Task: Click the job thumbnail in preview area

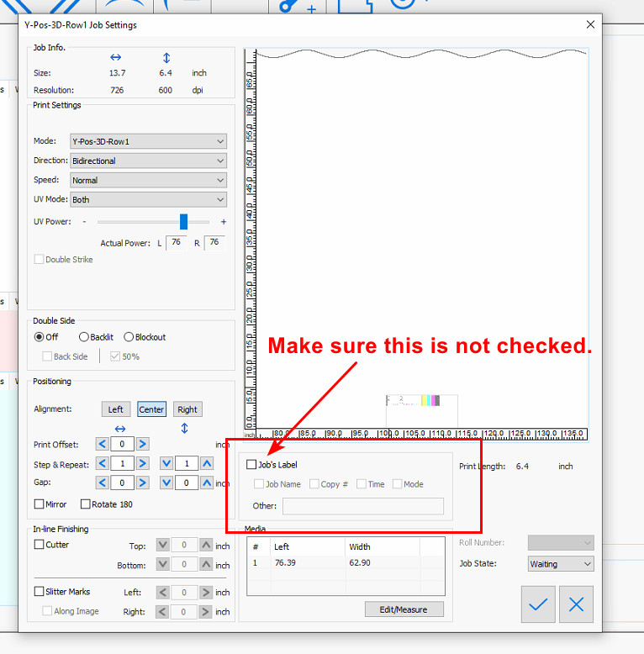Action: click(422, 410)
